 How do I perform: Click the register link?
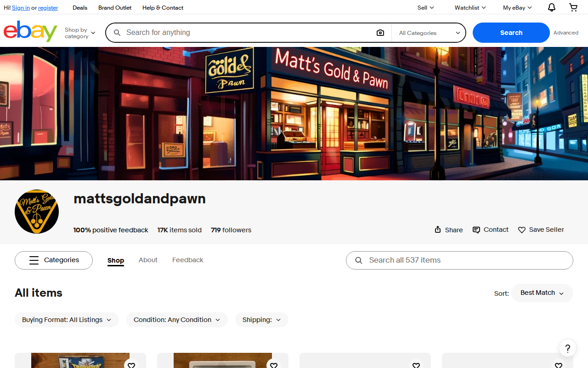(x=48, y=8)
